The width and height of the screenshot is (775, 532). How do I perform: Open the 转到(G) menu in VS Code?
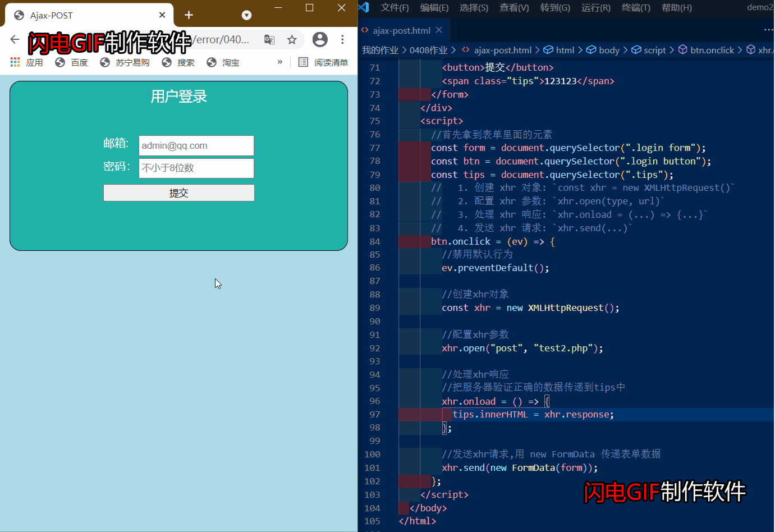(x=555, y=7)
